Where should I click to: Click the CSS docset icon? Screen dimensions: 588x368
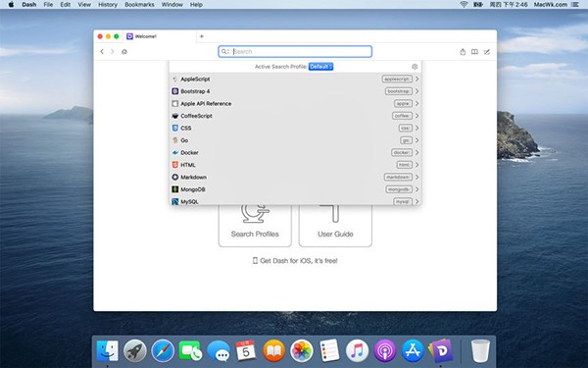click(x=175, y=128)
